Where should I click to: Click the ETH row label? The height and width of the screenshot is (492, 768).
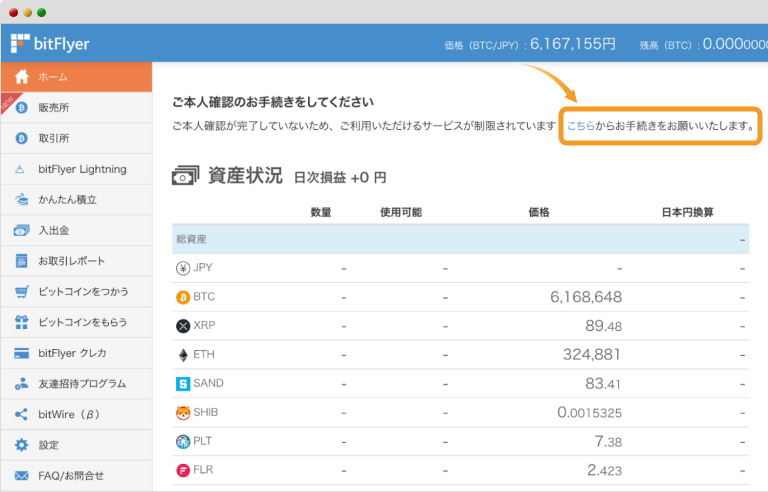pos(204,354)
